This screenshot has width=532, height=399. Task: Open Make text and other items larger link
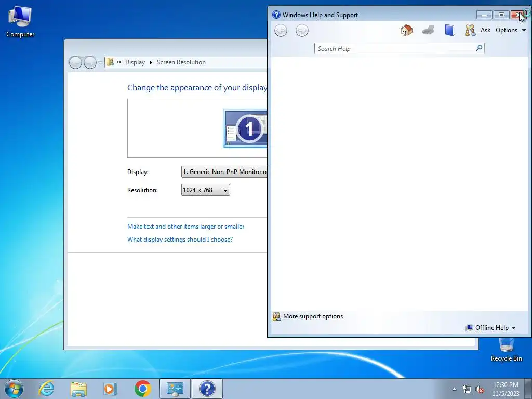coord(185,227)
